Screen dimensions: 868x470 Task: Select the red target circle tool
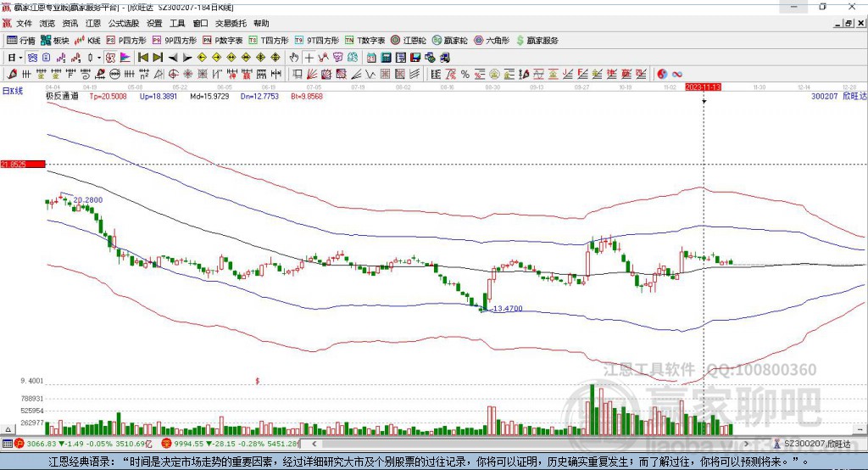click(173, 75)
